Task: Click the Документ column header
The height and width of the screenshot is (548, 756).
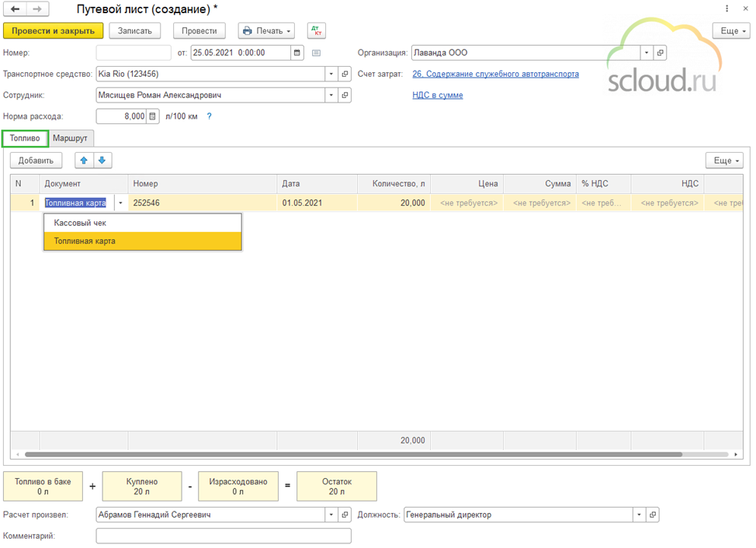Action: (x=84, y=184)
